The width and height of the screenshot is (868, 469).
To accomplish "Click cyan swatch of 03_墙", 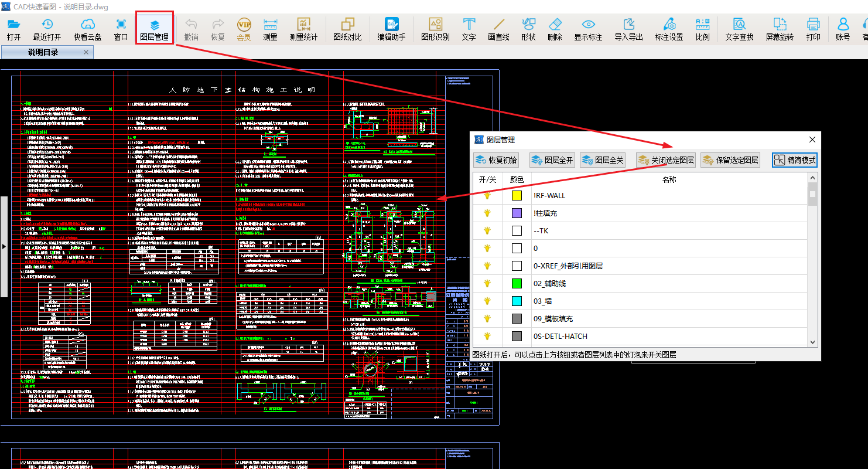I will pos(517,301).
